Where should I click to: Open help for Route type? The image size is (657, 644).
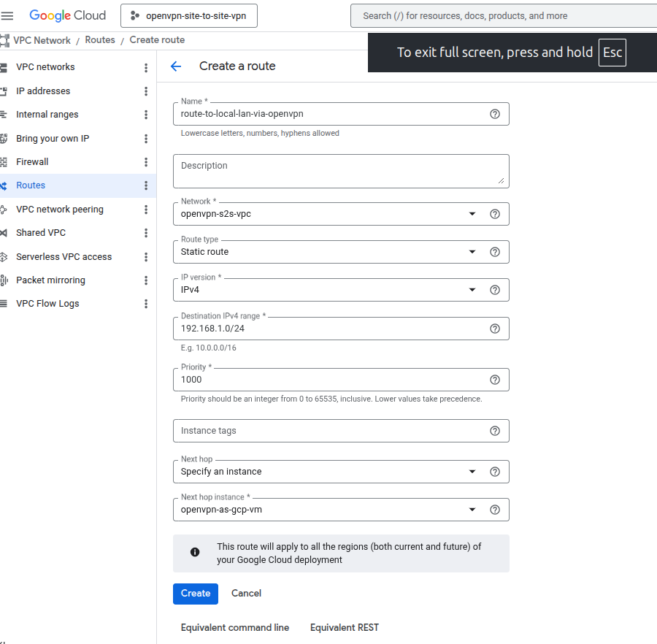tap(495, 252)
